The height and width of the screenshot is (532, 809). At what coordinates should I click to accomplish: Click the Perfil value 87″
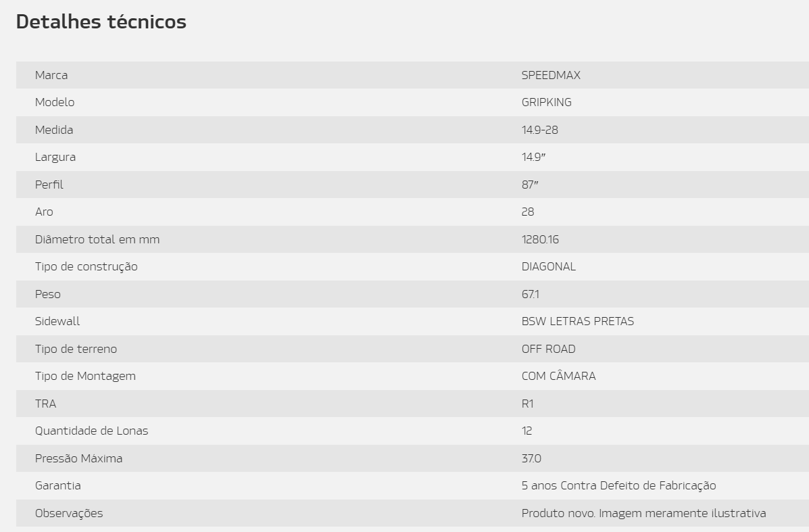pyautogui.click(x=530, y=185)
